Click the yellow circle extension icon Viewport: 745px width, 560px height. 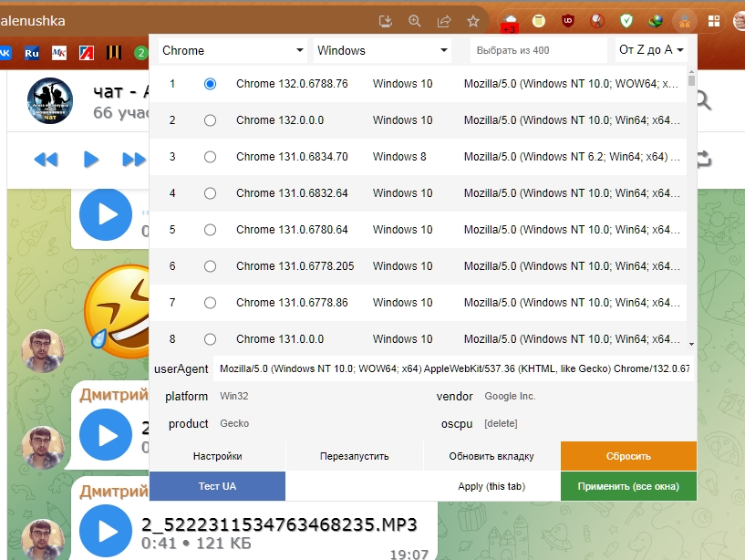click(x=538, y=21)
